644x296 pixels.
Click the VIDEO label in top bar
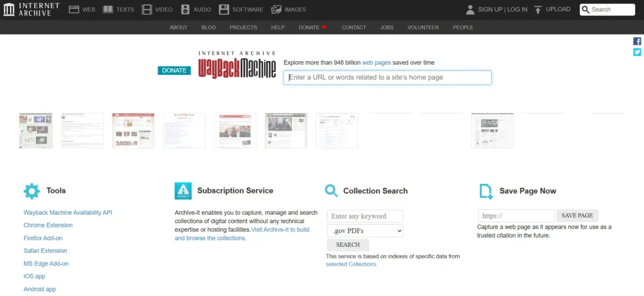pyautogui.click(x=164, y=9)
